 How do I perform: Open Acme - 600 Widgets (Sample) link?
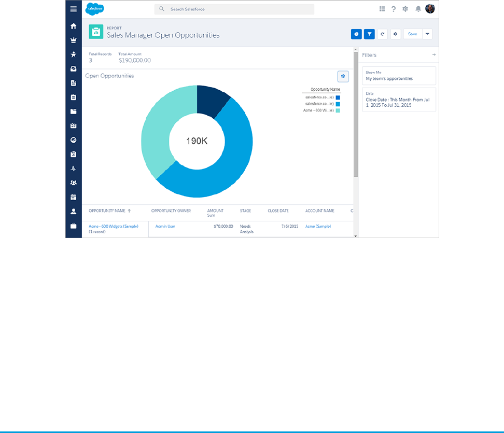click(114, 226)
